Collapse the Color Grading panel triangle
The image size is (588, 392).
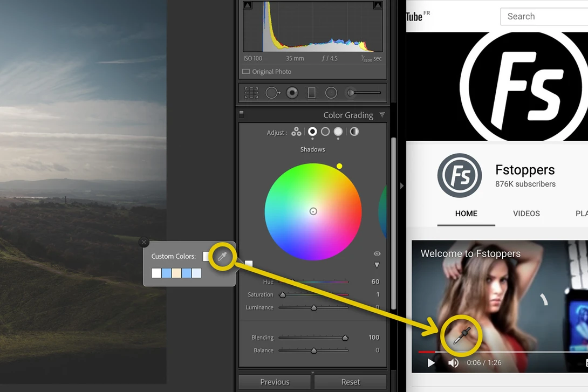(x=382, y=115)
